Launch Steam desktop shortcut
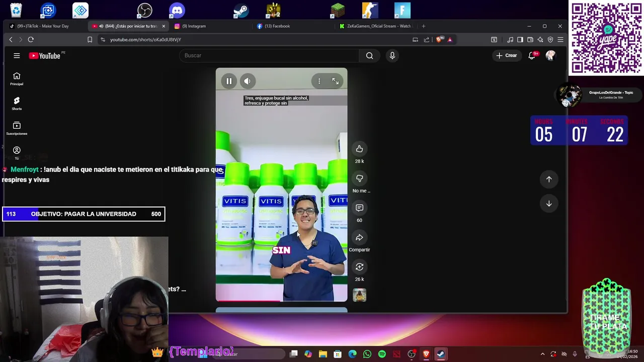644x362 pixels. (x=242, y=10)
